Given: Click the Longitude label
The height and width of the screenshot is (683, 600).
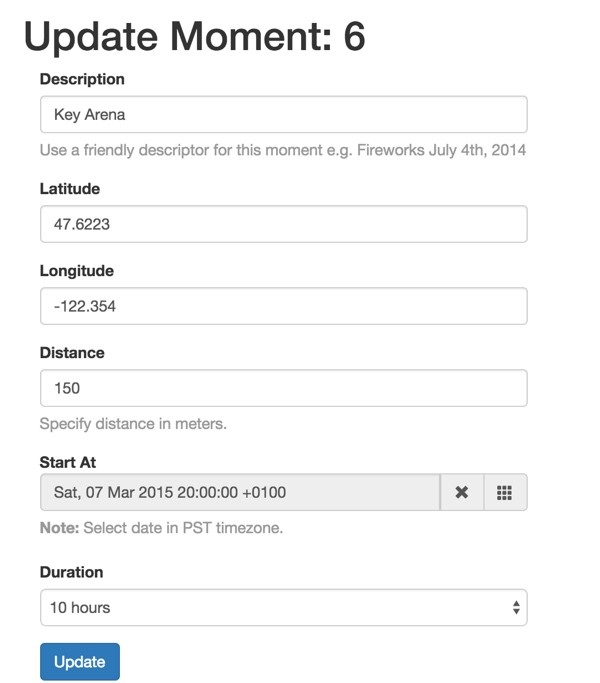Looking at the screenshot, I should coord(77,270).
